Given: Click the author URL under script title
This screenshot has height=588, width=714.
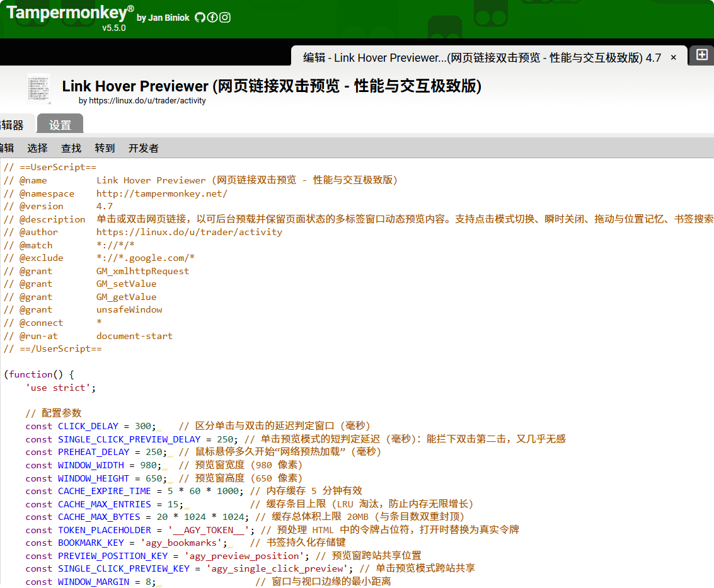Looking at the screenshot, I should click(x=147, y=101).
